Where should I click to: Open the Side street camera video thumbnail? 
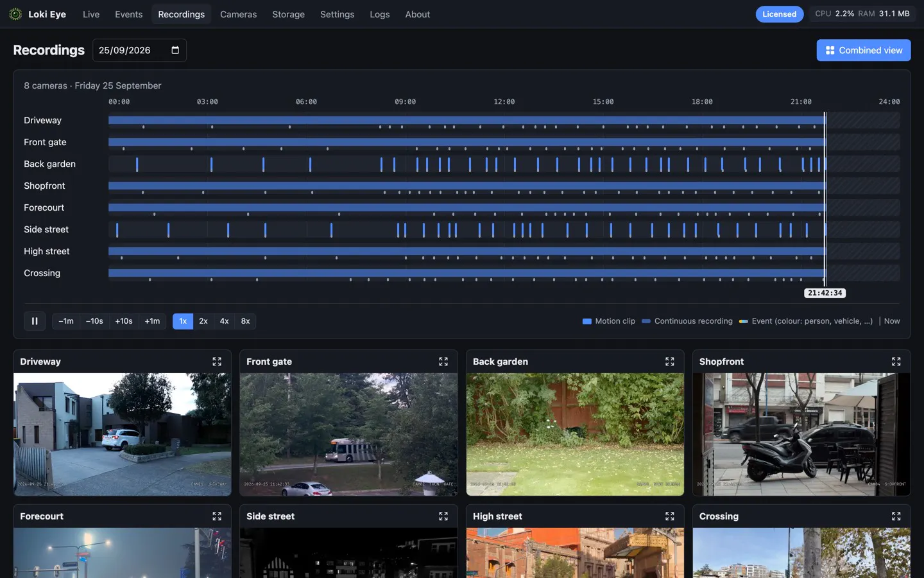click(x=349, y=553)
